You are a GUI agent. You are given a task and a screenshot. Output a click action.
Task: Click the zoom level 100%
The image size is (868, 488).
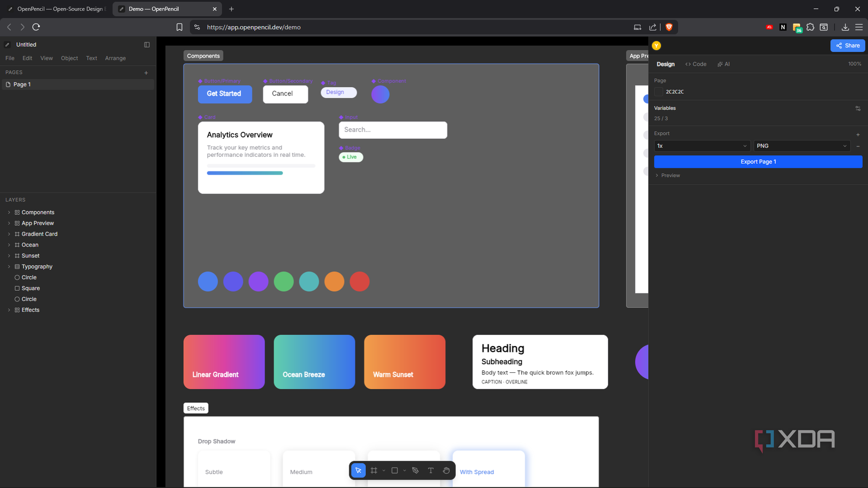click(854, 64)
